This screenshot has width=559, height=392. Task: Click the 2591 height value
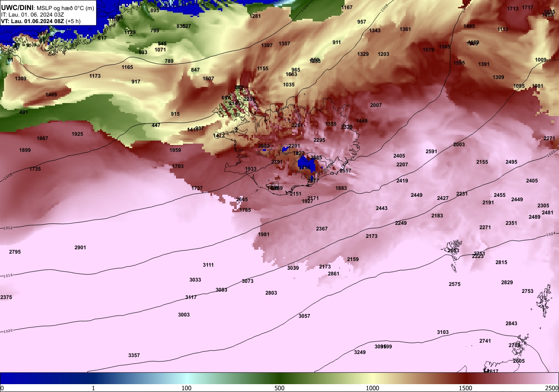pyautogui.click(x=431, y=151)
